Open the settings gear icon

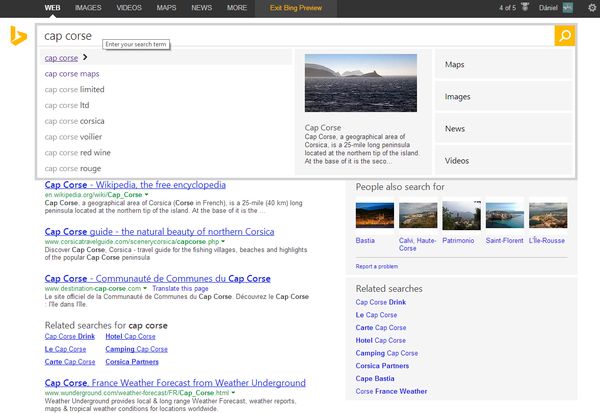pyautogui.click(x=592, y=8)
